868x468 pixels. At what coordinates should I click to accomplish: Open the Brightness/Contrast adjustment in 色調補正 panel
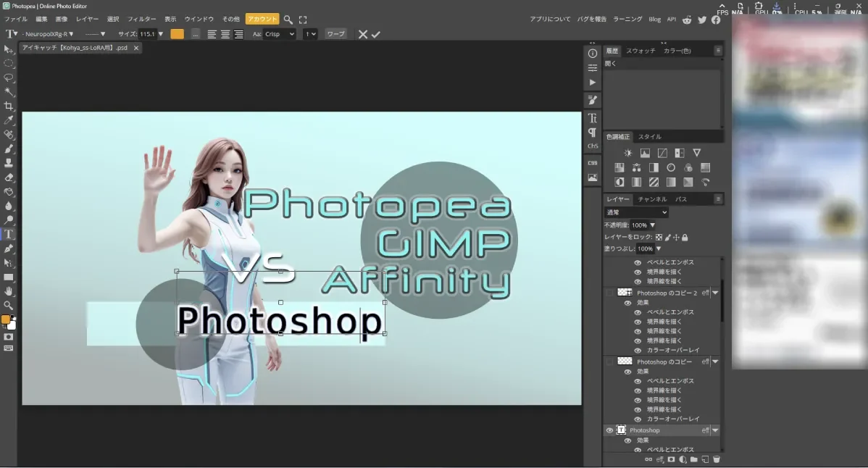pos(628,153)
